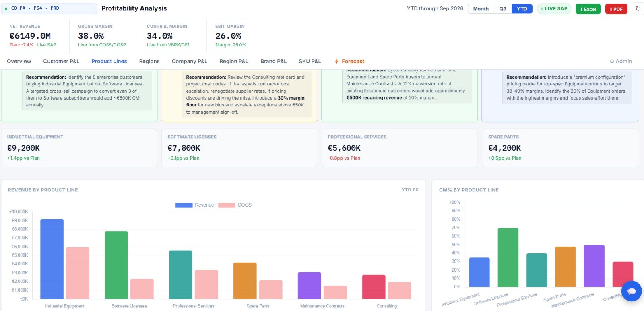Click the Forecast lightning icon
The image size is (644, 311).
[336, 62]
